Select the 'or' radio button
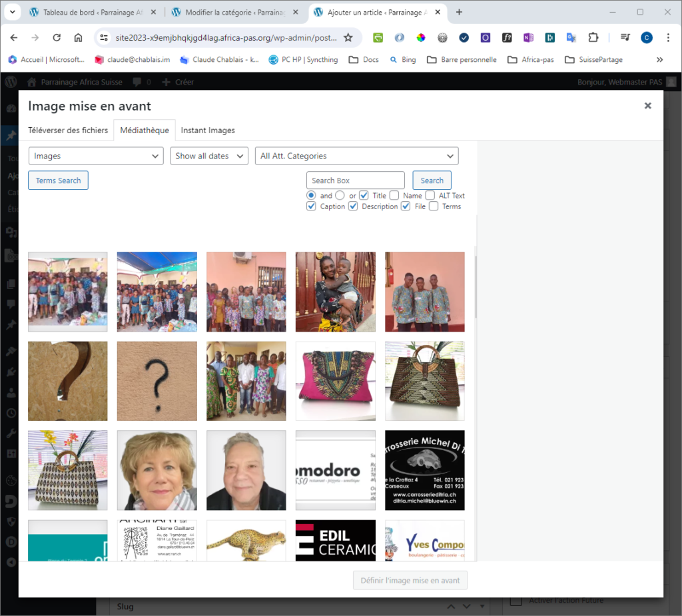Image resolution: width=682 pixels, height=616 pixels. [340, 196]
